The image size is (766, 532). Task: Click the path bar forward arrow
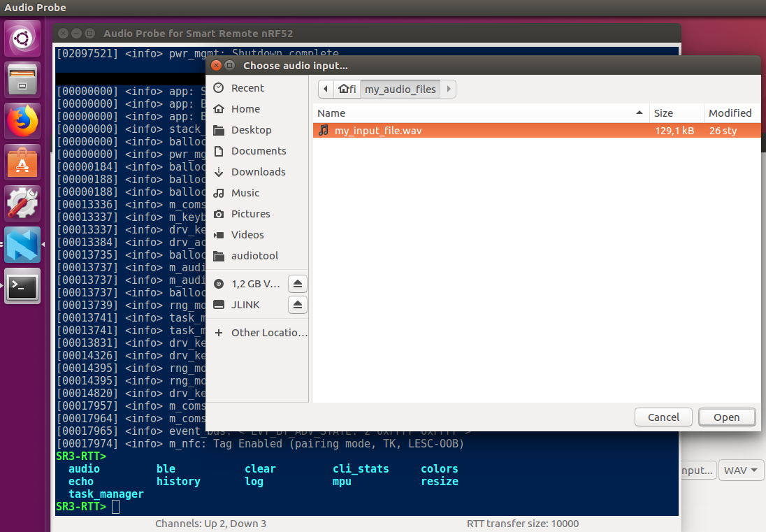449,89
